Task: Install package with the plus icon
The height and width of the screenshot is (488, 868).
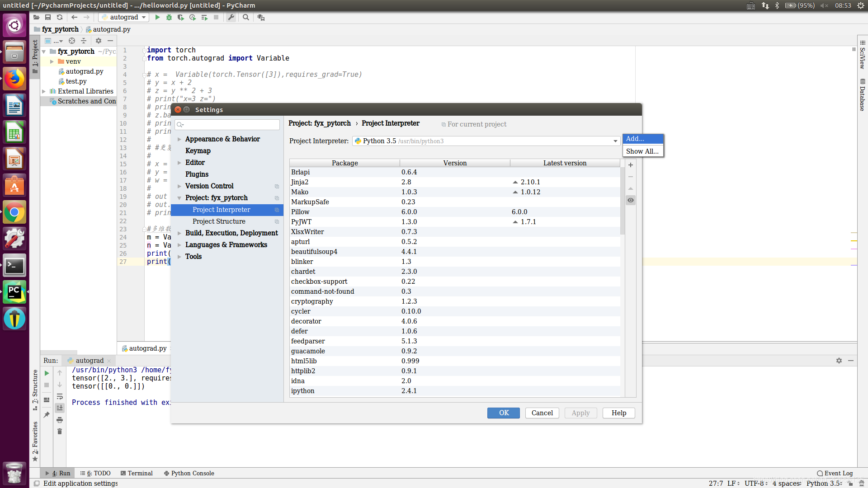Action: pos(631,165)
